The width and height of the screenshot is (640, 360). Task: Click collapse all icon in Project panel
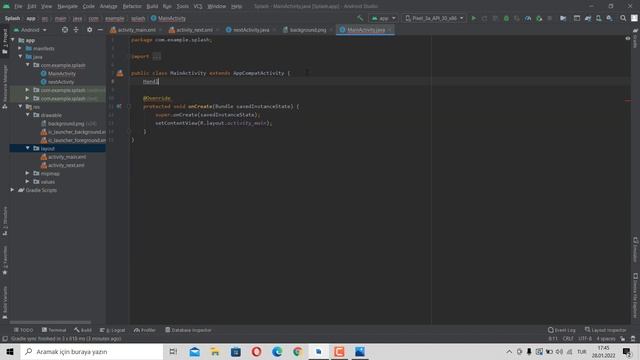pos(76,30)
